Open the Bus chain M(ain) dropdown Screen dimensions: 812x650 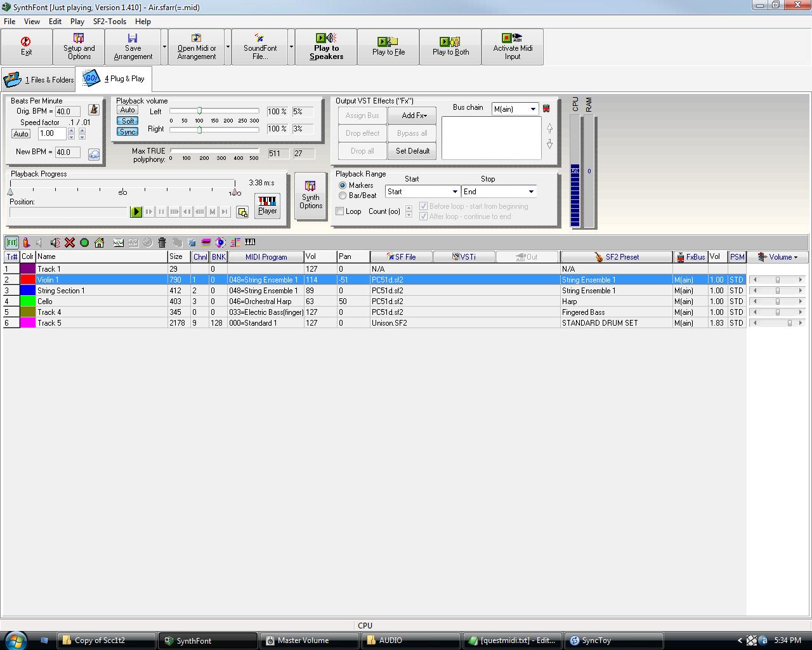[533, 109]
